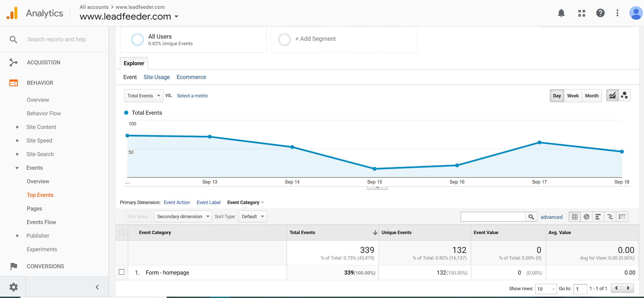Open the Event Category dimension dropdown
Image resolution: width=644 pixels, height=298 pixels.
pyautogui.click(x=245, y=203)
